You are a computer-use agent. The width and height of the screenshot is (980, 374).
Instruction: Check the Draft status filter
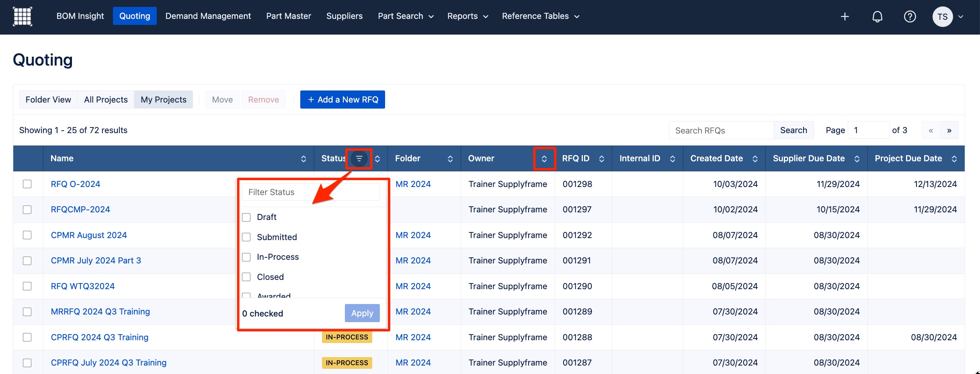246,217
